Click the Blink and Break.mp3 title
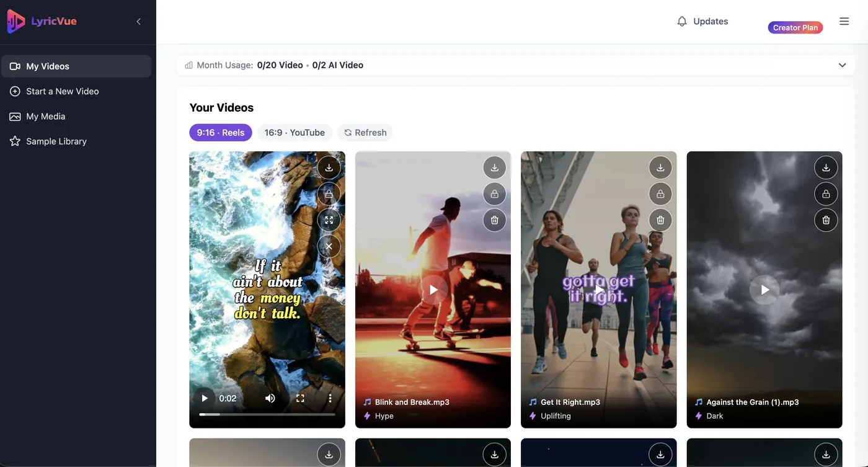This screenshot has height=467, width=868. click(412, 402)
